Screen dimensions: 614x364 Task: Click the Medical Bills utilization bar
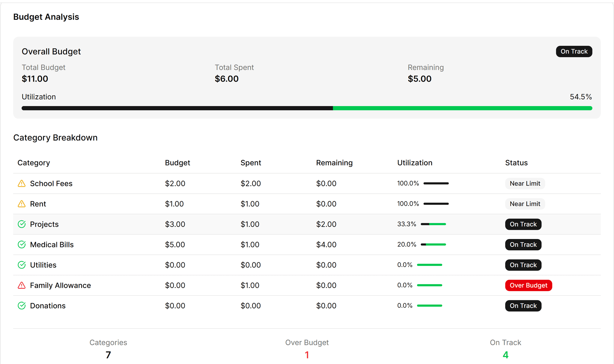(433, 245)
